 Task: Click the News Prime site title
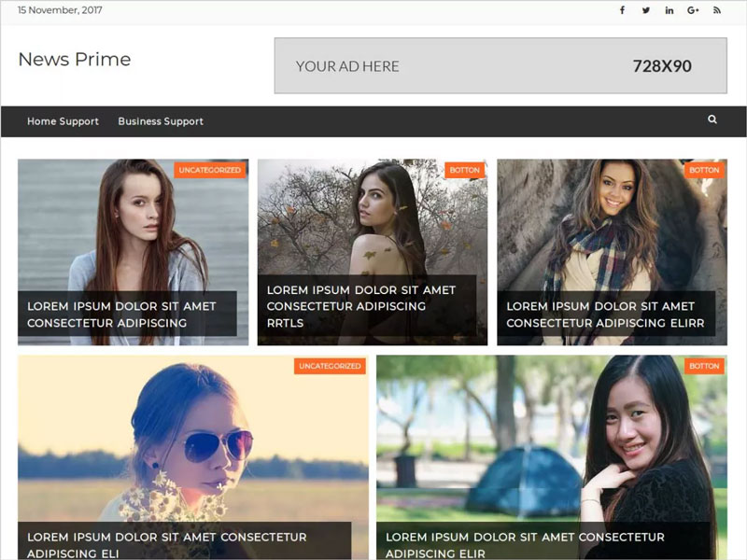[74, 60]
